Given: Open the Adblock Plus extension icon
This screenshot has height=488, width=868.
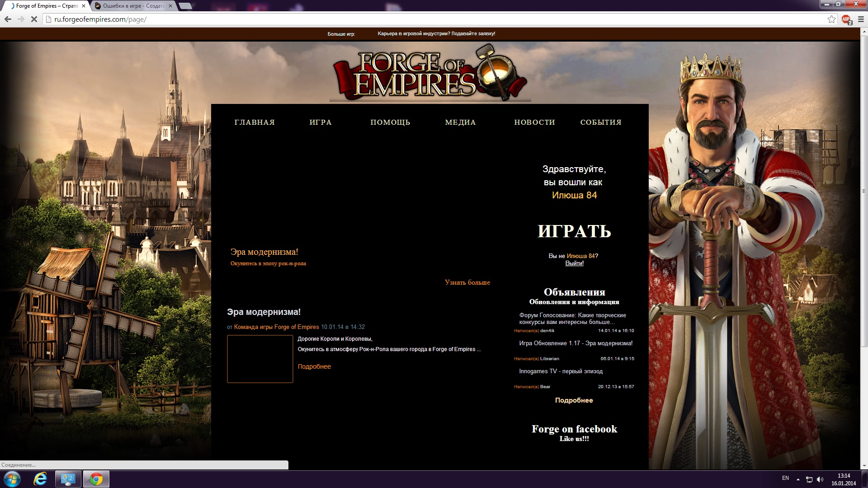Looking at the screenshot, I should [x=846, y=19].
